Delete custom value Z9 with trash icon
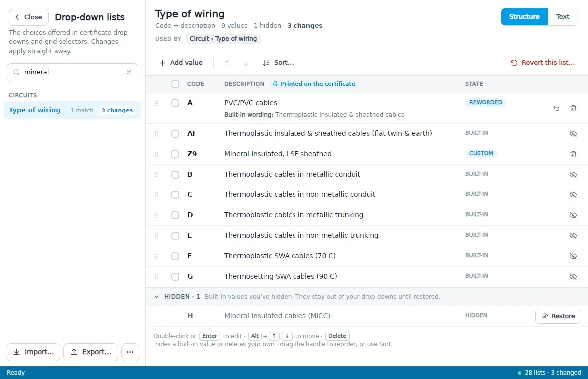The height and width of the screenshot is (379, 588). click(x=573, y=154)
